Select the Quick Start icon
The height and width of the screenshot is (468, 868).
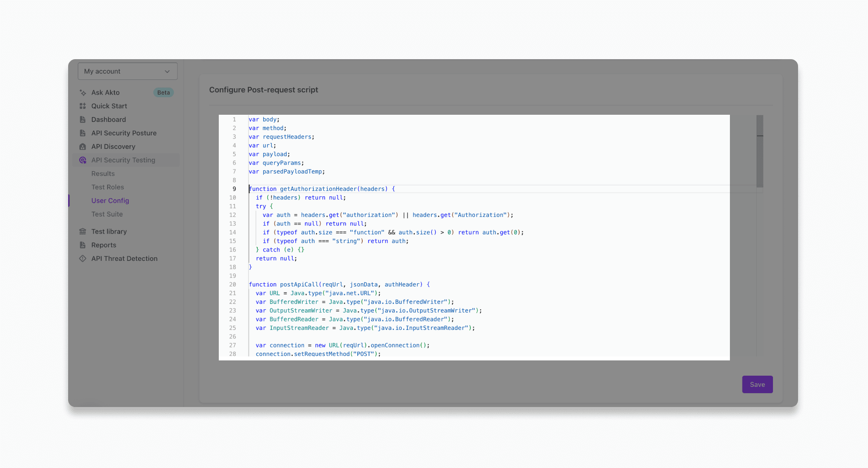[82, 106]
